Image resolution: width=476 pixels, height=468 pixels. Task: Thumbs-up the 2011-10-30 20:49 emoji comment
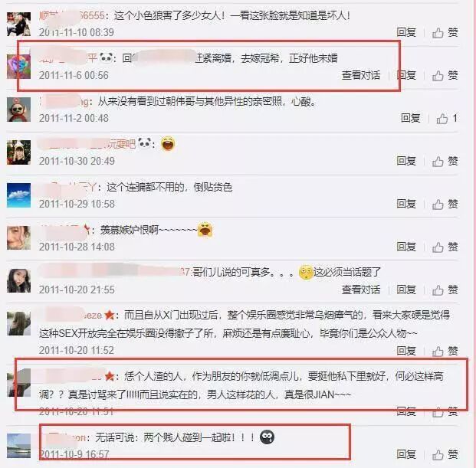coord(445,161)
